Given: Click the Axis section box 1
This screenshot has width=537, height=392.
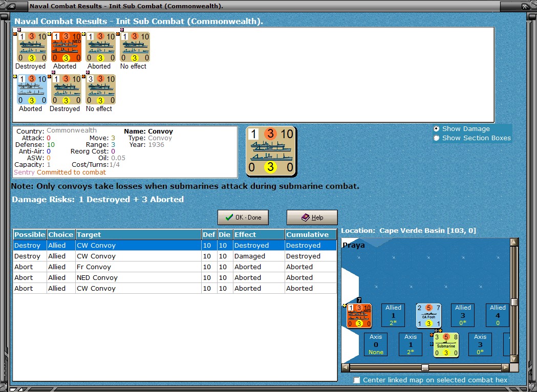Looking at the screenshot, I should (x=410, y=344).
